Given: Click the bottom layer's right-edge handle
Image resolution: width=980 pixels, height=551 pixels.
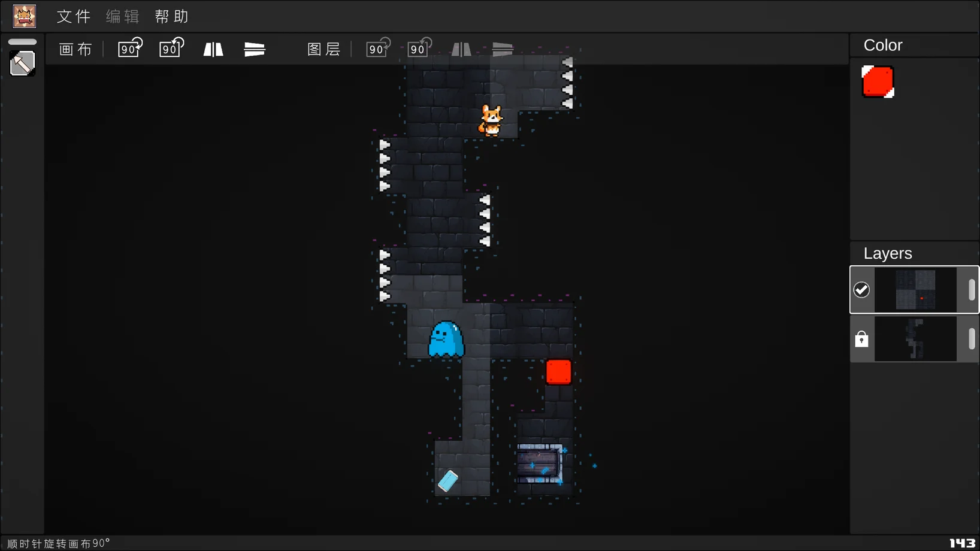Looking at the screenshot, I should tap(972, 340).
